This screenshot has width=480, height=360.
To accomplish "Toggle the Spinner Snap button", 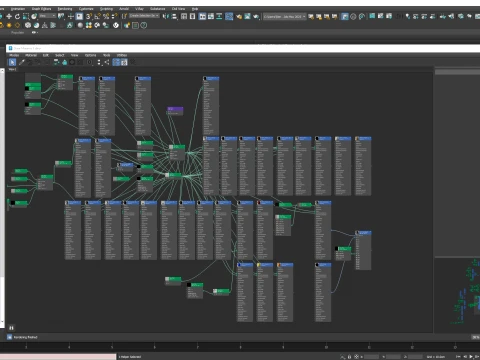I will [x=114, y=16].
